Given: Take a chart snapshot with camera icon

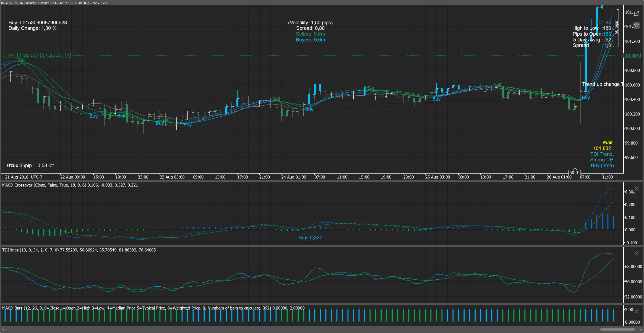Looking at the screenshot, I should click(x=637, y=26).
